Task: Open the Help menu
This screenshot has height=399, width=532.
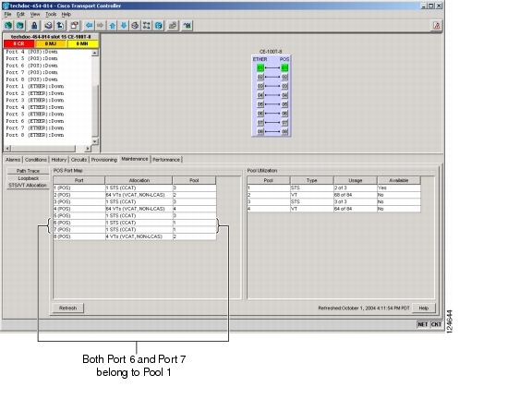Action: [x=66, y=14]
